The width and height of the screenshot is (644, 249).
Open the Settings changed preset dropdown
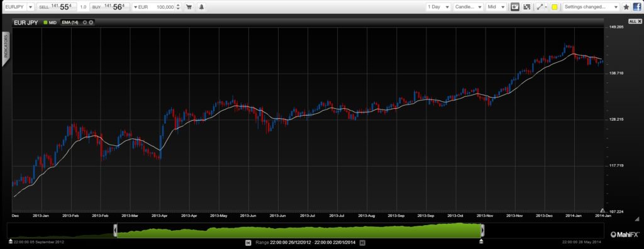[591, 7]
